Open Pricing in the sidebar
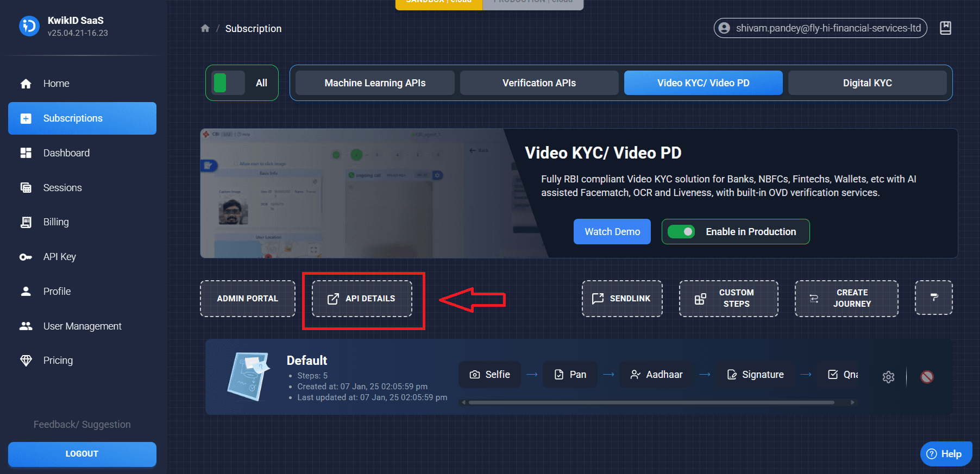 [x=82, y=361]
